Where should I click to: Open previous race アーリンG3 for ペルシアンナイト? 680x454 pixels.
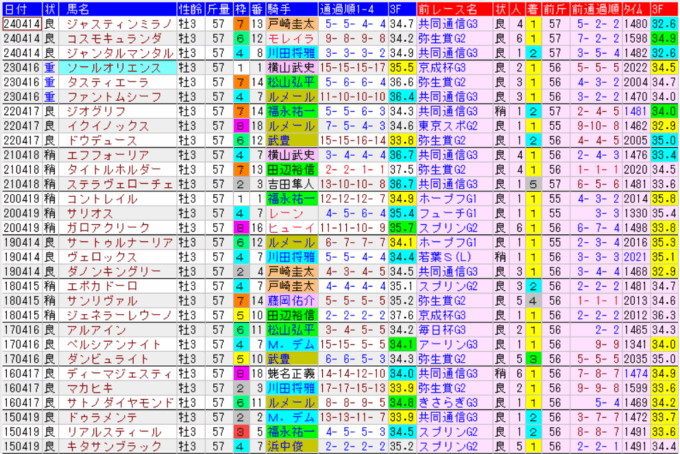[x=448, y=344]
